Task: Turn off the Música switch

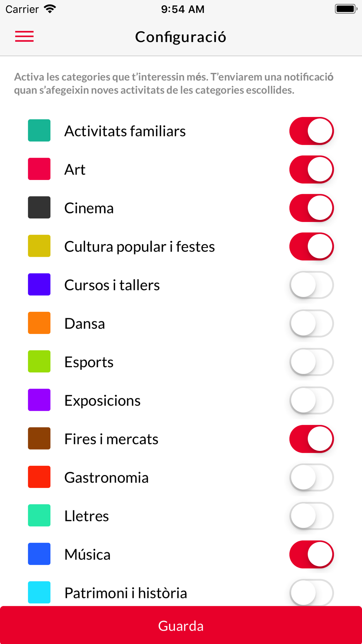Action: (311, 555)
